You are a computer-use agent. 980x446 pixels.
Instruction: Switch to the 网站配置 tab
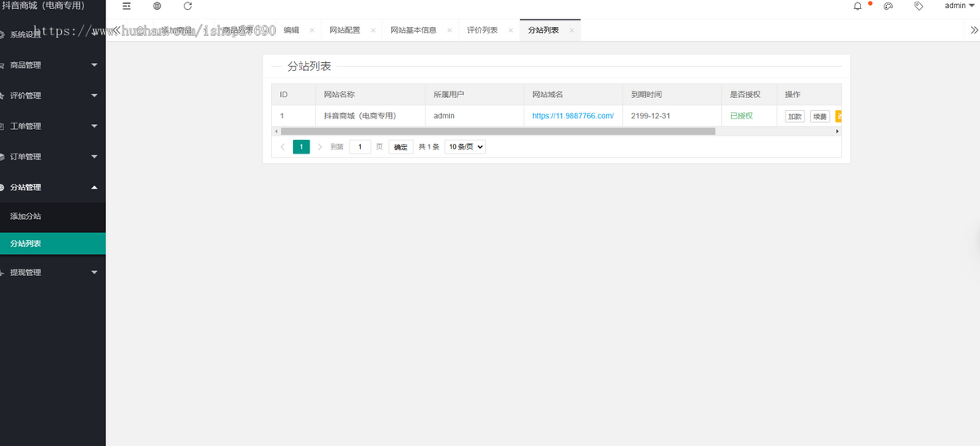point(345,30)
